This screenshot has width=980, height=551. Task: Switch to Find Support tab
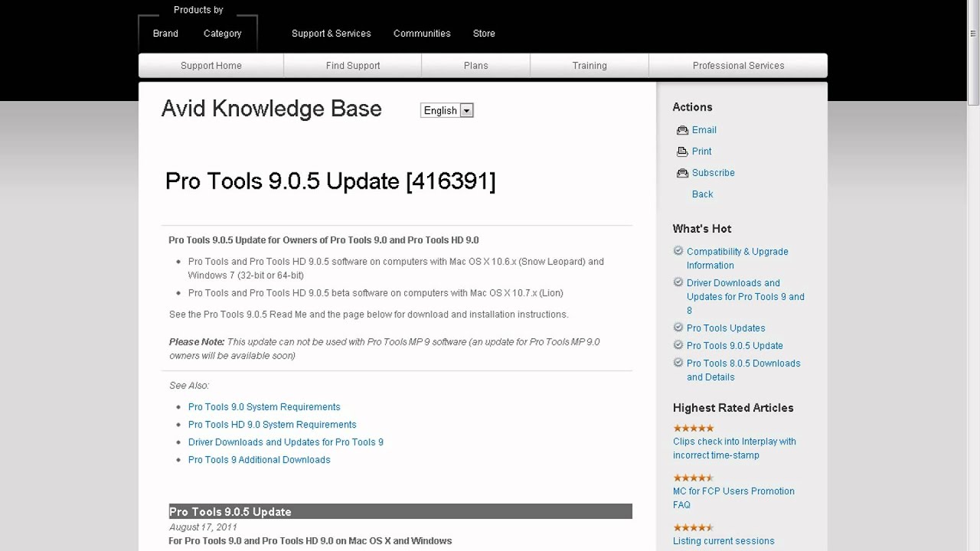353,66
